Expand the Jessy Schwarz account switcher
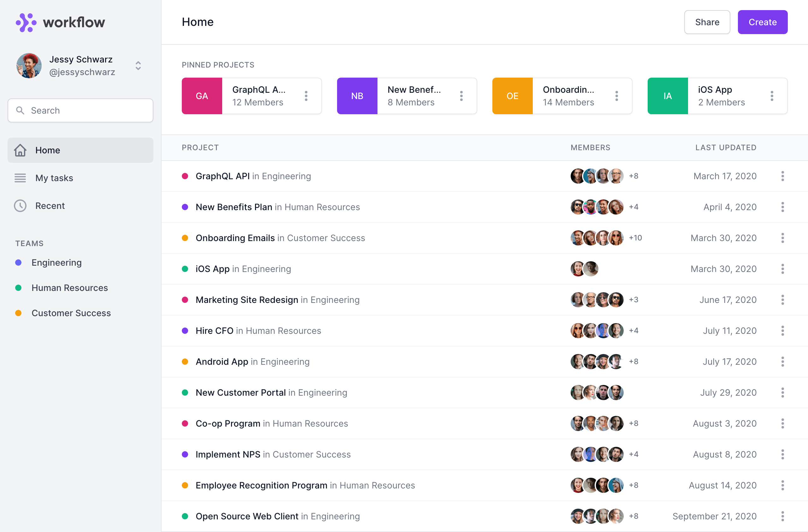This screenshot has width=808, height=532. 138,66
